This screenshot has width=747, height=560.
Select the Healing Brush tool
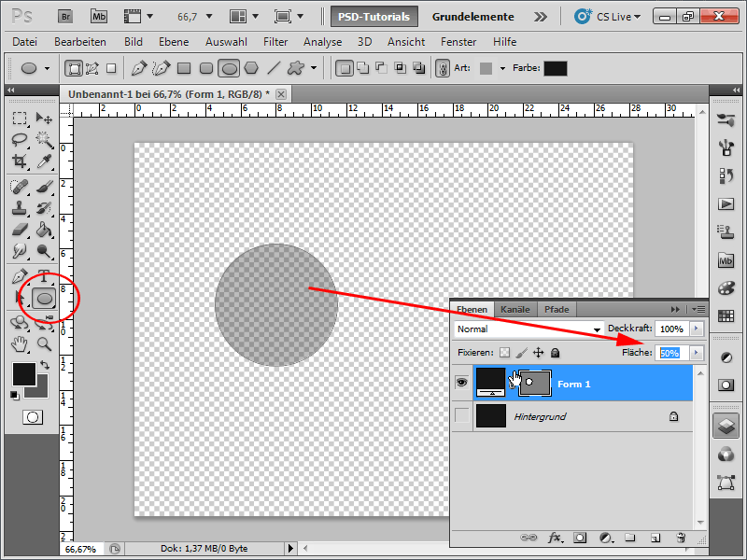click(20, 187)
